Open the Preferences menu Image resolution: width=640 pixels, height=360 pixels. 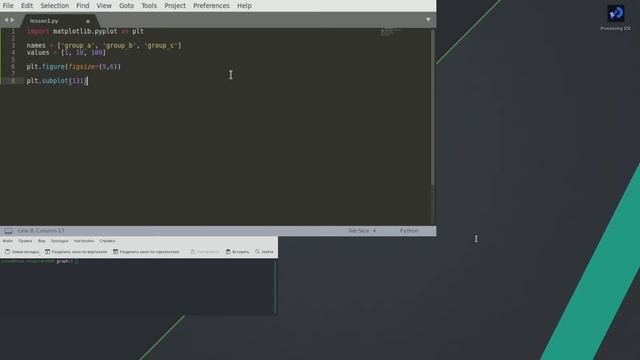[x=211, y=6]
